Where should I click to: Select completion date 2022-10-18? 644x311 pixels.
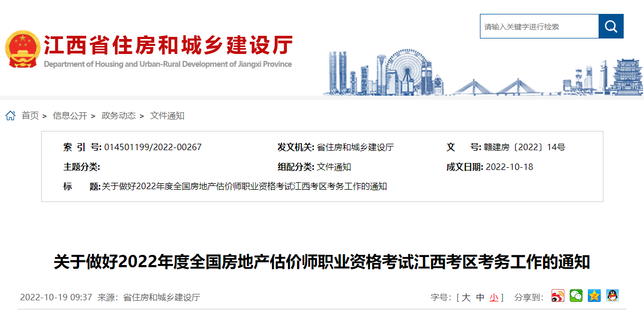[509, 167]
